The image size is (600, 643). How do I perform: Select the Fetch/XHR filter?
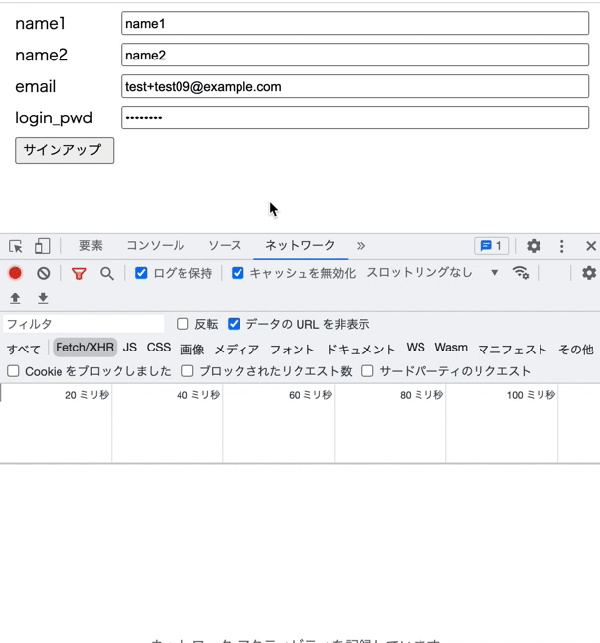[x=85, y=347]
